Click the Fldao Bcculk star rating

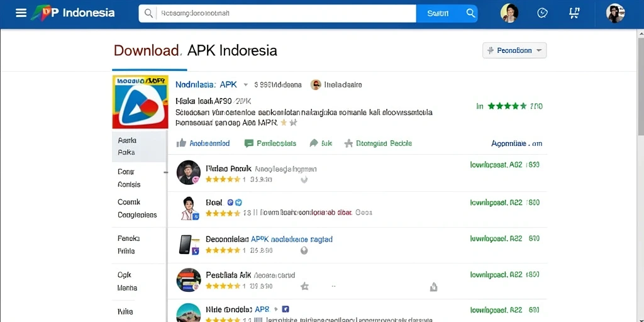[x=223, y=179]
